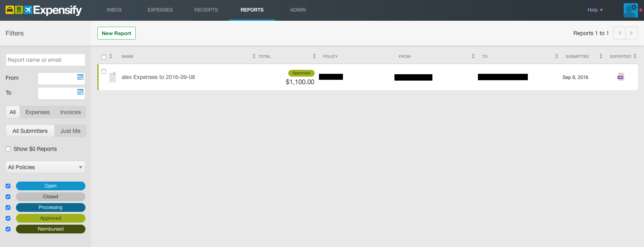
Task: Sort reports by Name column arrows
Action: (x=254, y=56)
